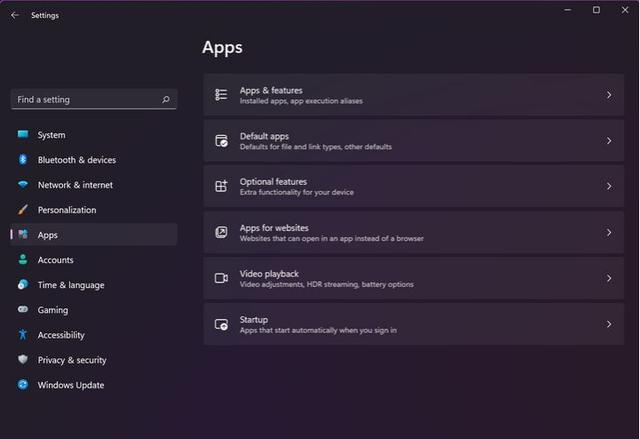This screenshot has width=640, height=439.
Task: Open Apps for websites page
Action: [x=413, y=233]
